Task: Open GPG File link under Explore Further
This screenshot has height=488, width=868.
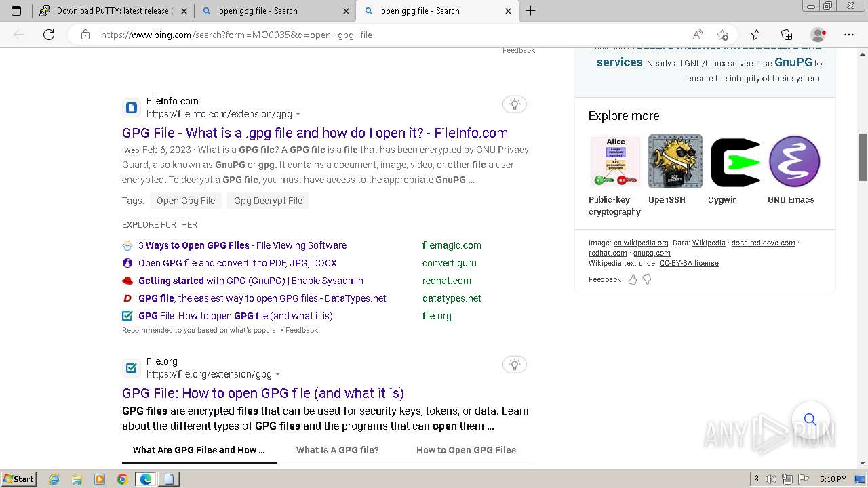Action: pos(235,316)
